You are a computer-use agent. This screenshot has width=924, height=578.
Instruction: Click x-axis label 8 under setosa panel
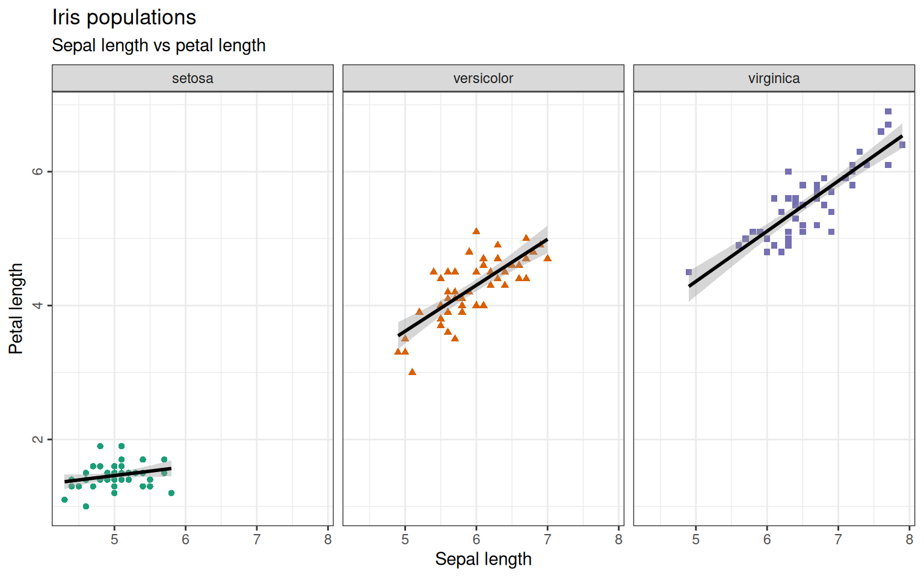[328, 539]
